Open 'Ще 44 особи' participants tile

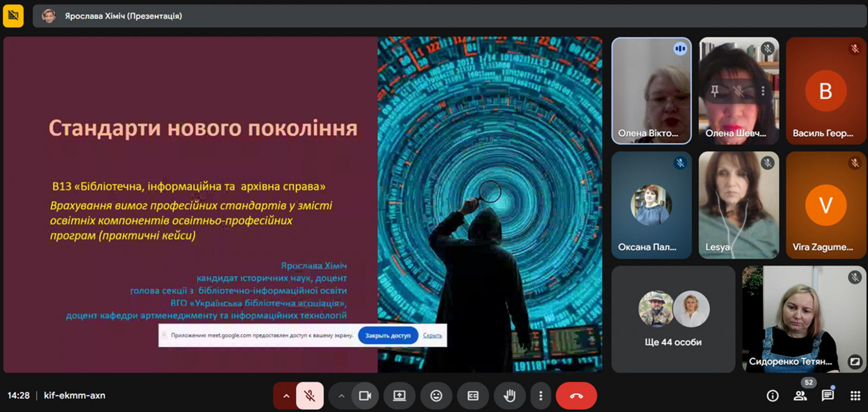point(673,319)
